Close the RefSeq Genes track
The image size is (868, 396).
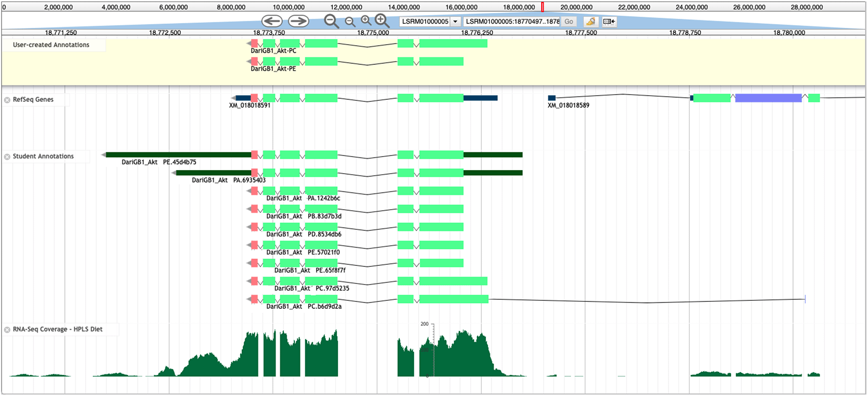click(7, 100)
